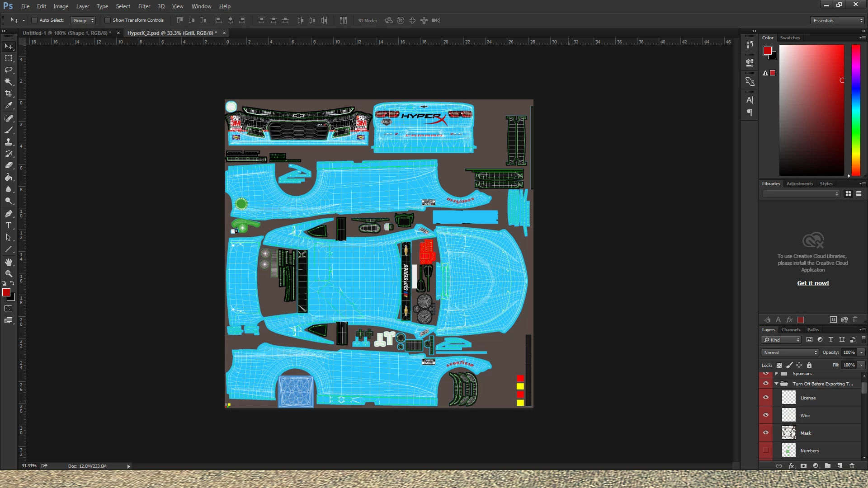Show the Numbers layer
Viewport: 868px width, 488px height.
pos(766,450)
